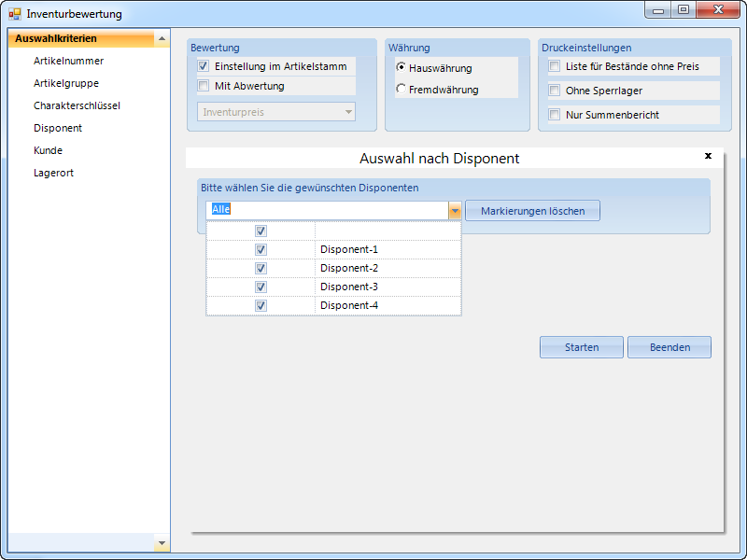Check the Ohne Sperrlager option
This screenshot has width=747, height=560.
tap(555, 91)
